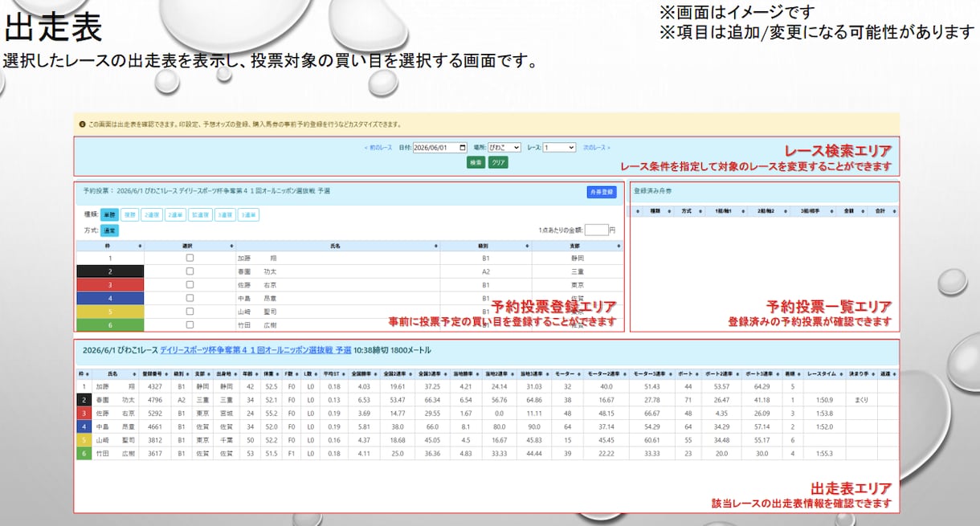Viewport: 980px width, 526px height.
Task: Choose the 3連複 bet type
Action: 225,214
